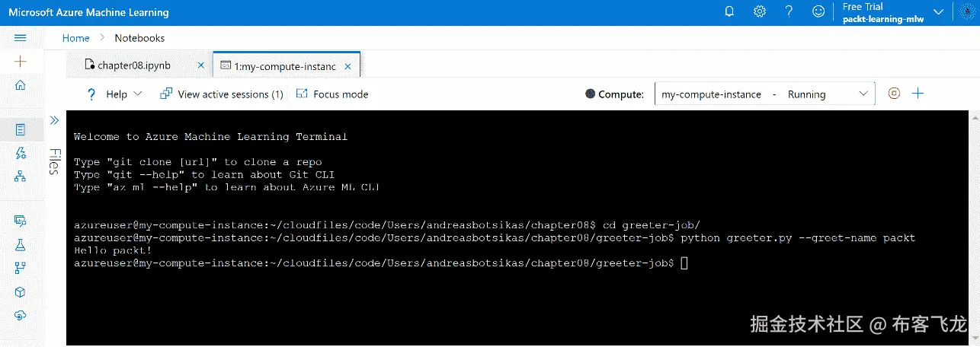Open the settings gear in header

coord(759,11)
